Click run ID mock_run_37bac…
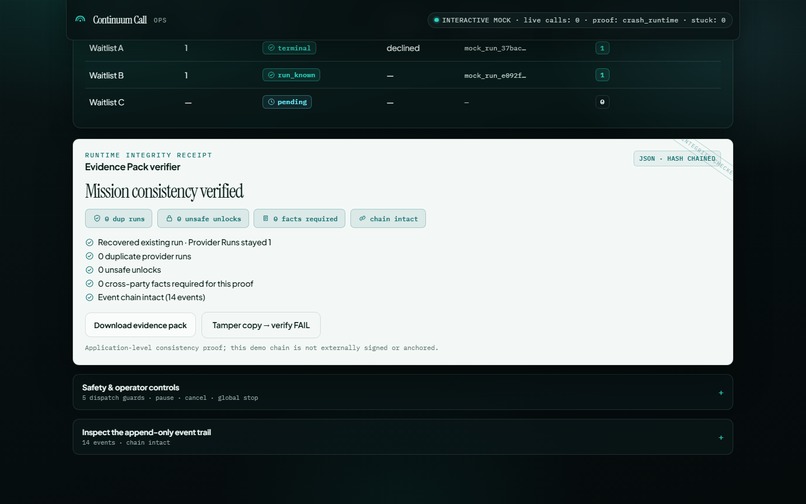 tap(495, 48)
